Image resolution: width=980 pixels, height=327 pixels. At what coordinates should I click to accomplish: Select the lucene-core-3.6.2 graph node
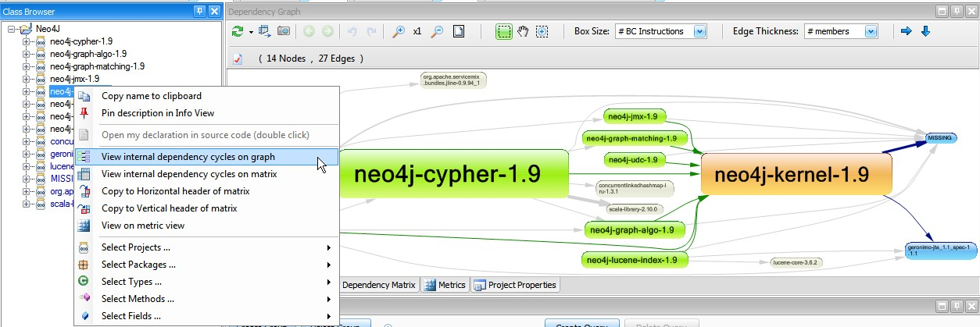coord(797,262)
